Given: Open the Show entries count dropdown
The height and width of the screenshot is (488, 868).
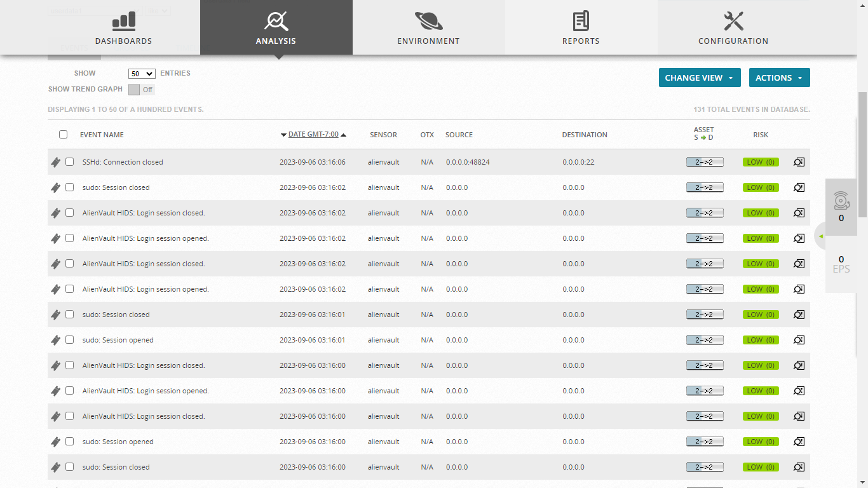Looking at the screenshot, I should [x=142, y=74].
